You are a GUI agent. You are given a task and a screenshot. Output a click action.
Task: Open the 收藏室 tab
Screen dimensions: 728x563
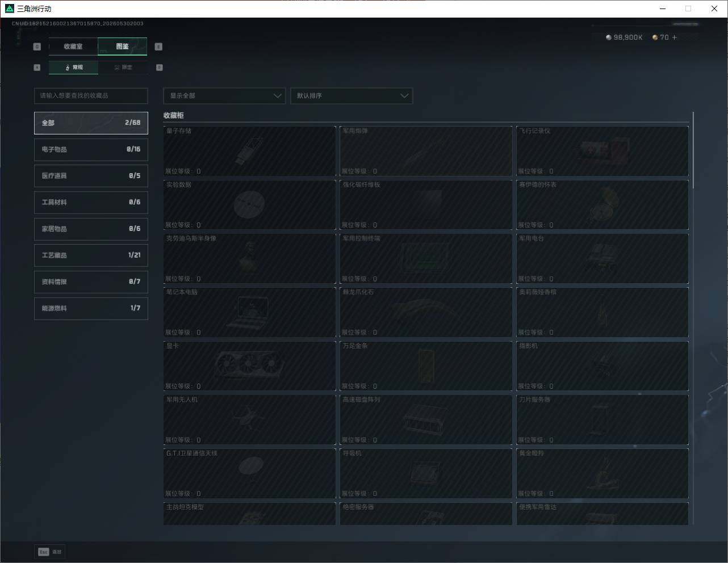pyautogui.click(x=73, y=47)
